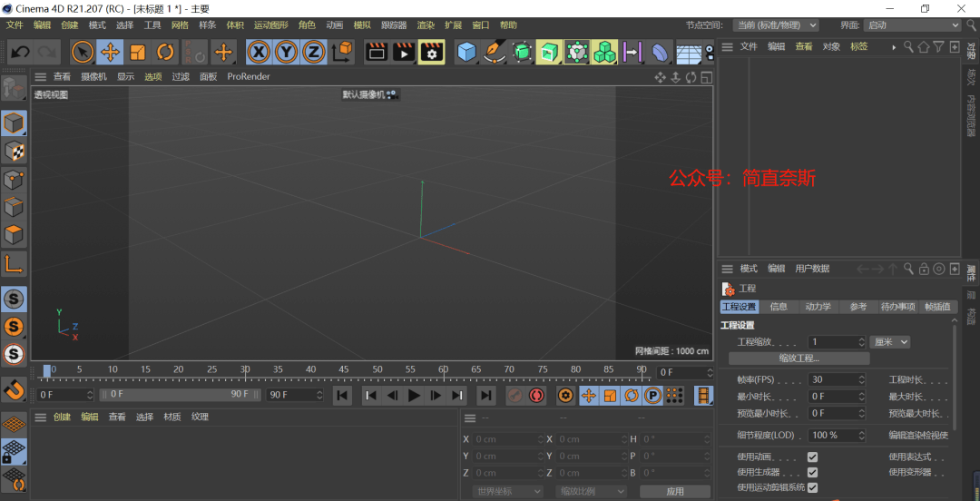The width and height of the screenshot is (980, 501).
Task: Click the 细节程度(LOD) value field
Action: click(837, 435)
